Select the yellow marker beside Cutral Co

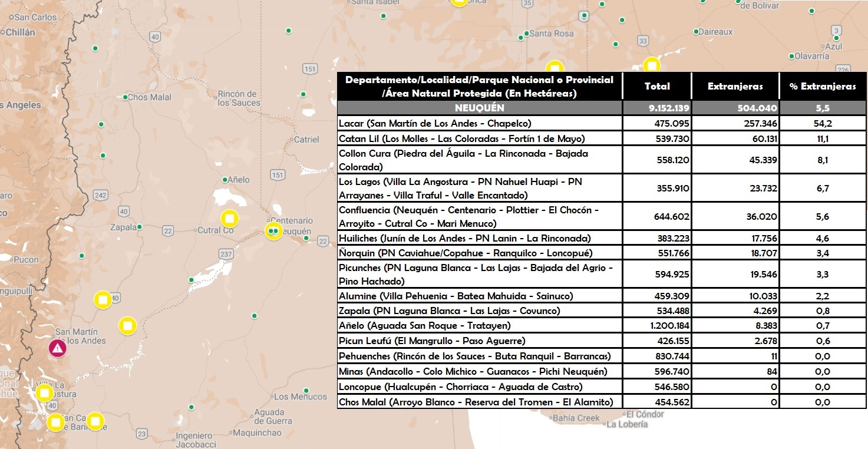[229, 219]
